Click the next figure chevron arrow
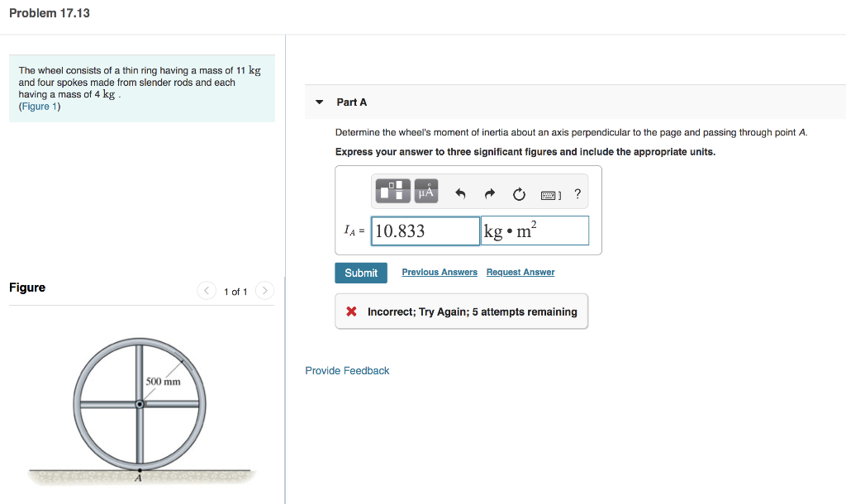 point(264,290)
